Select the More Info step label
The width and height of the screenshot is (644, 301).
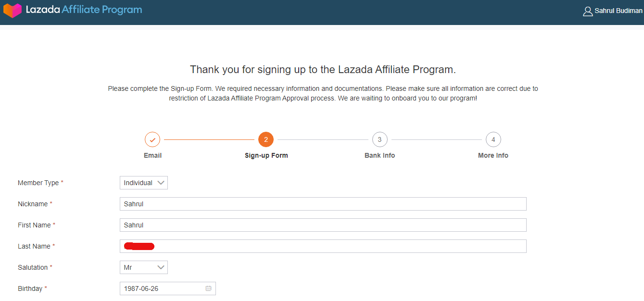coord(493,155)
